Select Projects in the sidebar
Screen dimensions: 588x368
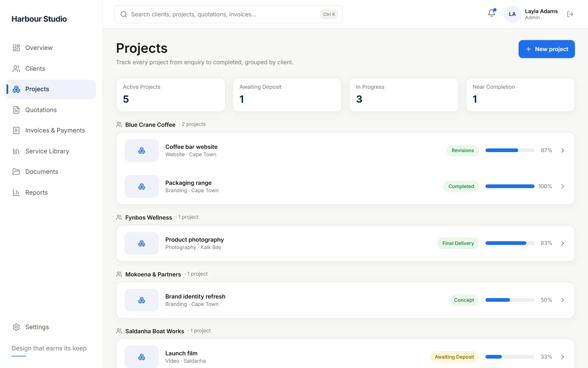click(51, 89)
